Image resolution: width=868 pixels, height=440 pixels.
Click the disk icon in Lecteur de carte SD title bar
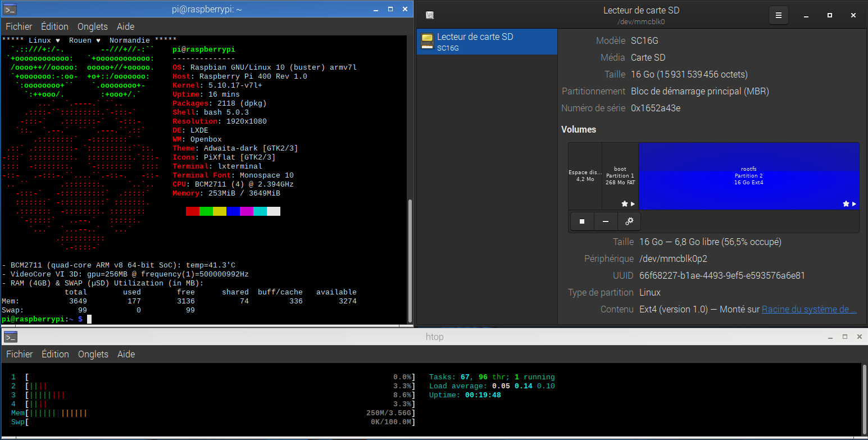(x=429, y=16)
